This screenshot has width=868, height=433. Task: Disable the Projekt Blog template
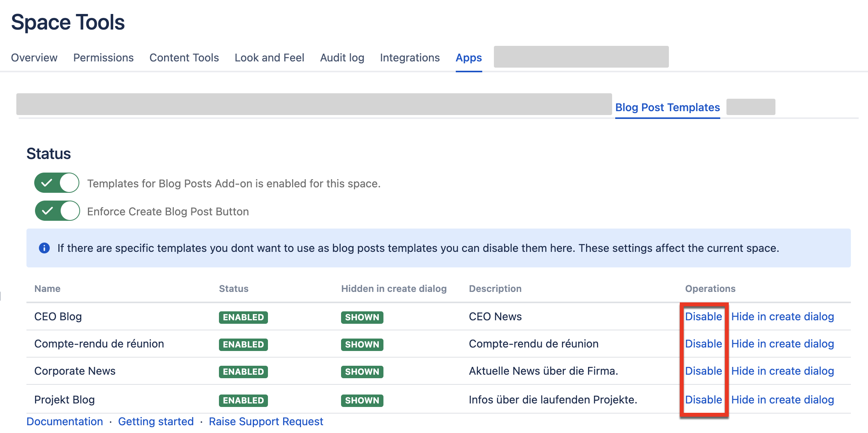(x=703, y=400)
